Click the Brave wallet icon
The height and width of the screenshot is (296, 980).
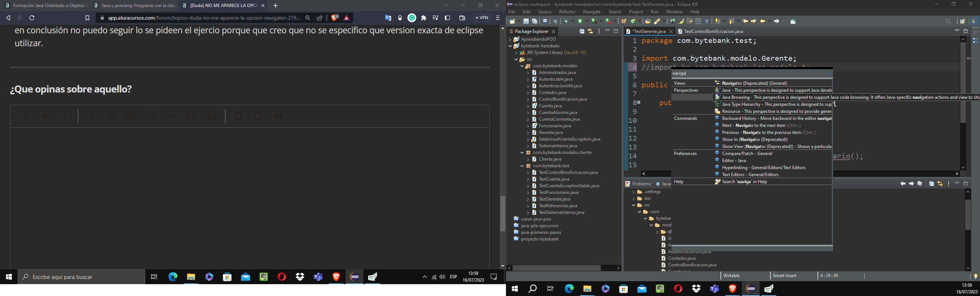pos(462,18)
